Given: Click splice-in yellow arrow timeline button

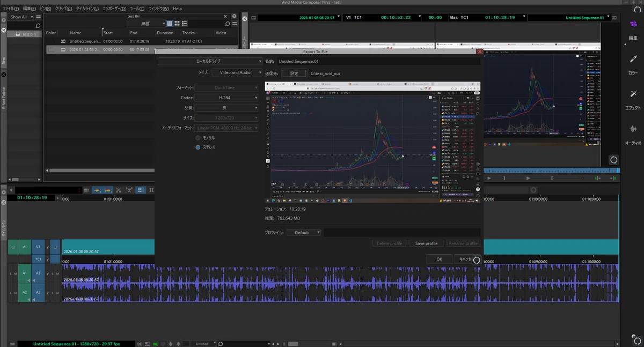Looking at the screenshot, I should point(97,190).
